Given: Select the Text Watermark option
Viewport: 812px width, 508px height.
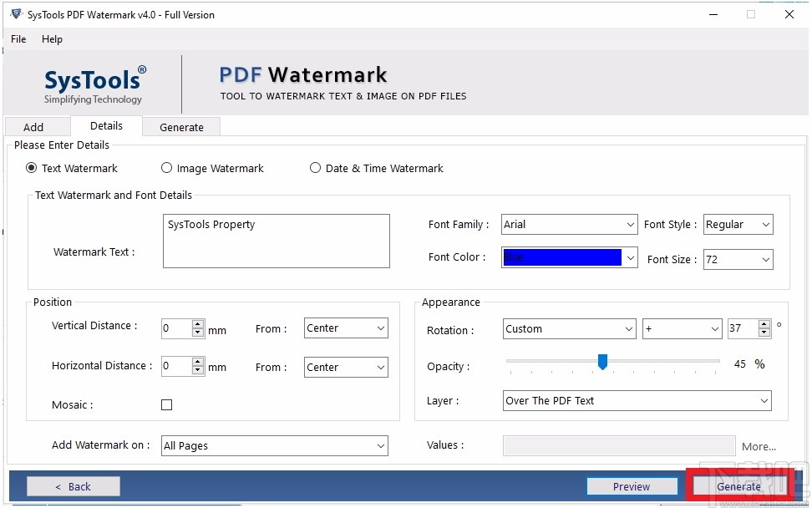Looking at the screenshot, I should point(30,168).
